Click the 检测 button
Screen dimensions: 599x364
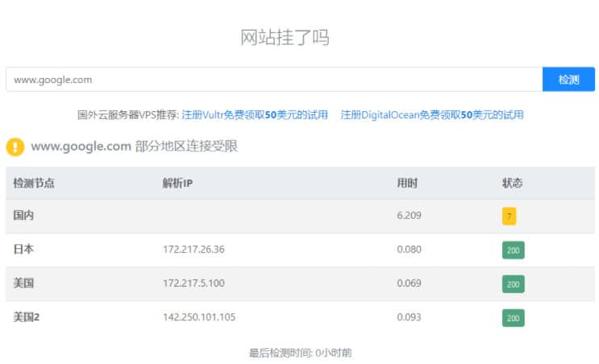568,80
